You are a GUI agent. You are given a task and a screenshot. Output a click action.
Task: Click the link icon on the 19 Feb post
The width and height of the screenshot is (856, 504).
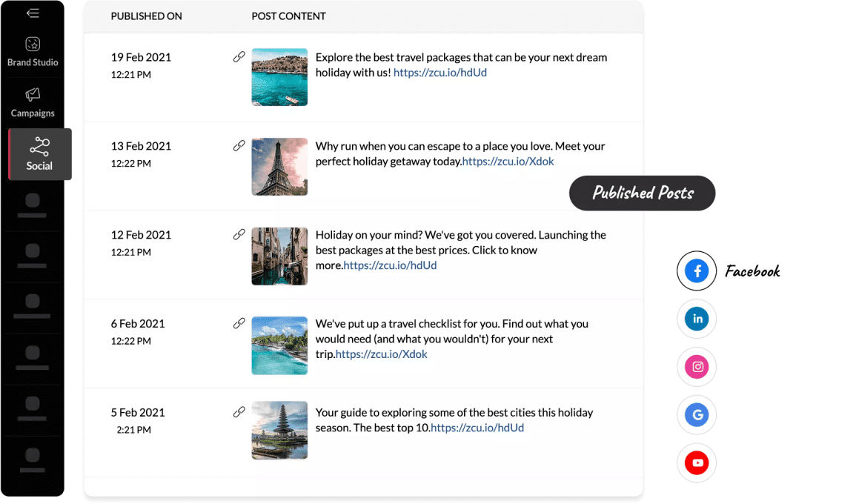pos(239,57)
